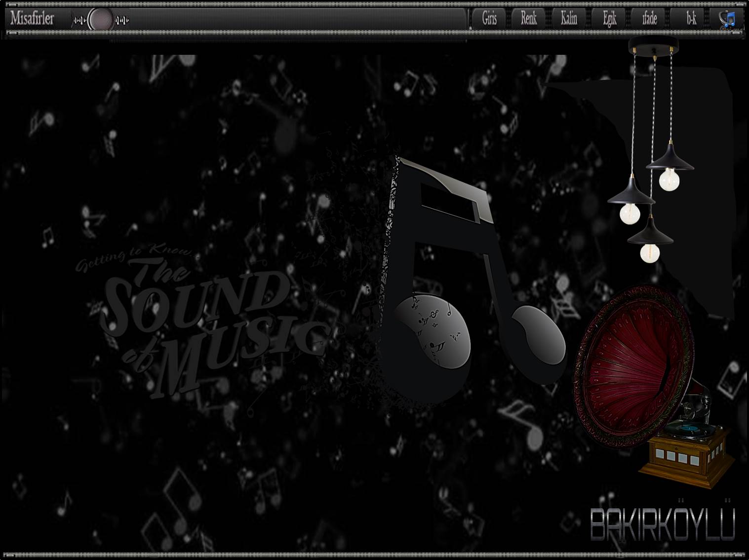Click the Giris button
Viewport: 749px width, 560px height.
(489, 19)
